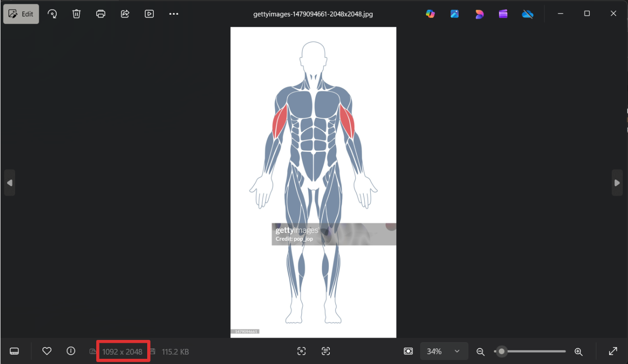Fit the image to window
Viewport: 628px width, 364px height.
pos(408,351)
